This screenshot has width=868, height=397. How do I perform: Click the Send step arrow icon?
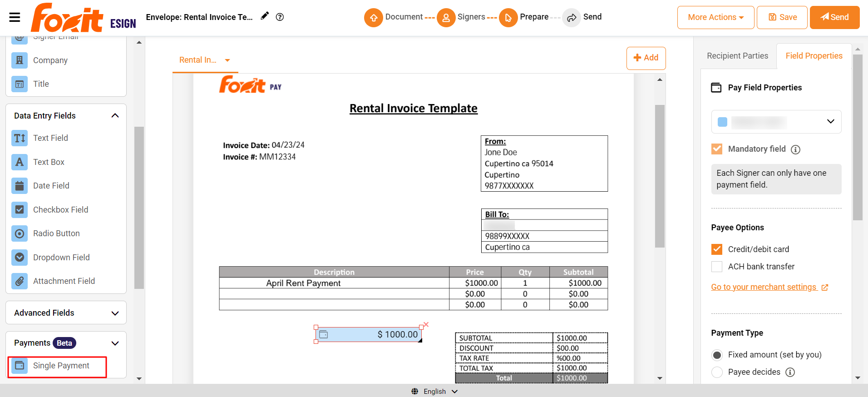(572, 18)
